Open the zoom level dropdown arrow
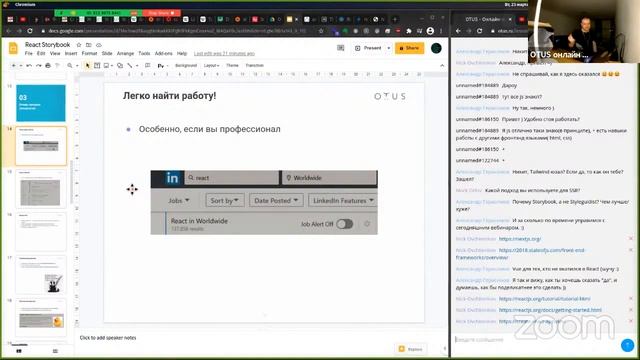 tap(77, 65)
